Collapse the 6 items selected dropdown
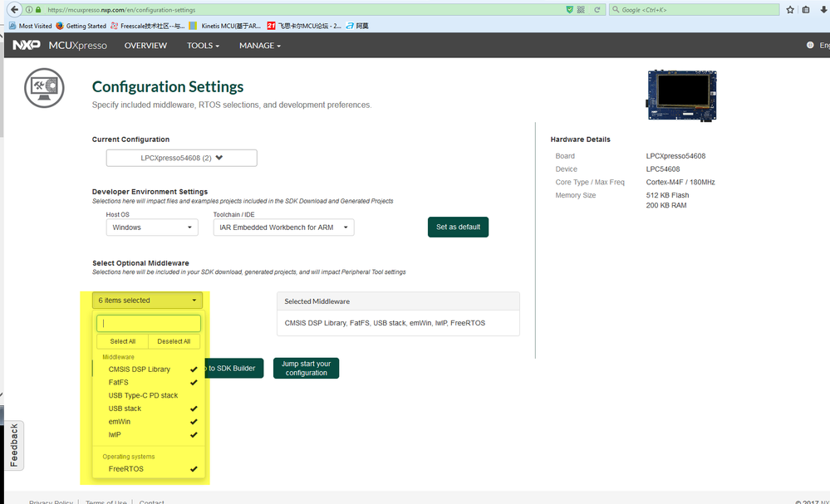830x504 pixels. coord(147,301)
